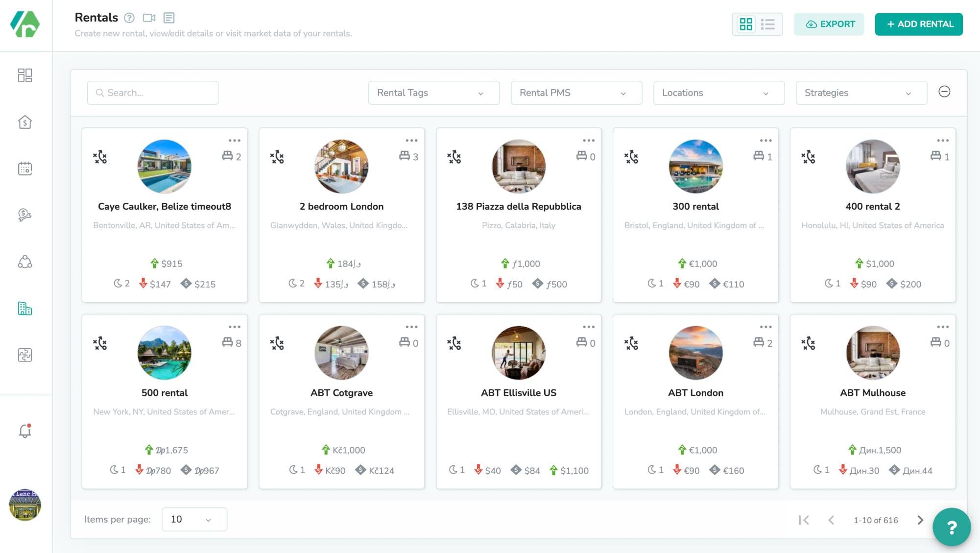Image resolution: width=980 pixels, height=553 pixels.
Task: Click the ADD RENTAL button
Action: pyautogui.click(x=918, y=24)
